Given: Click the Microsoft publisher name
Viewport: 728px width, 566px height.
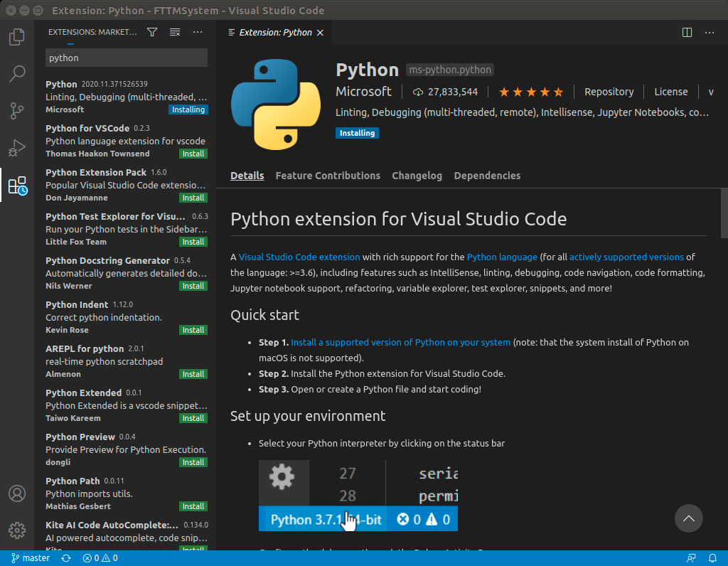Looking at the screenshot, I should pos(363,92).
